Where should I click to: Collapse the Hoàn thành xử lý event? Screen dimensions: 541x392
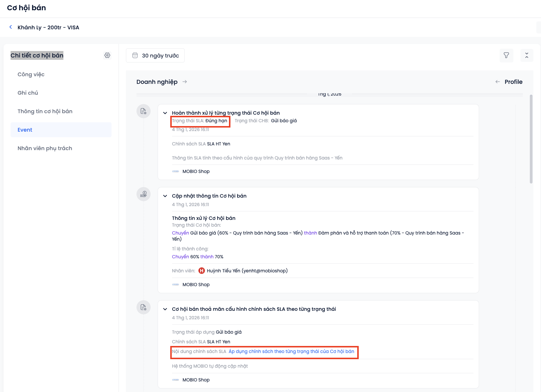point(165,113)
